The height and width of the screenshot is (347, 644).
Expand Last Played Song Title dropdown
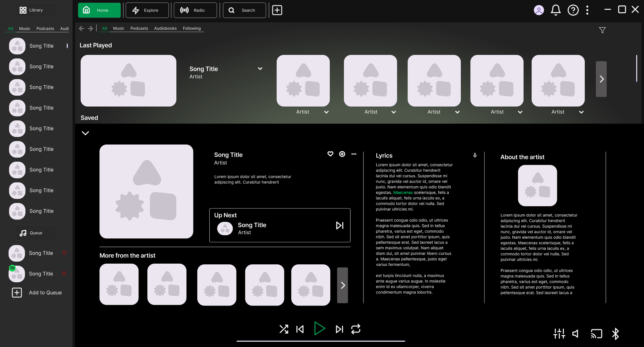coord(260,69)
